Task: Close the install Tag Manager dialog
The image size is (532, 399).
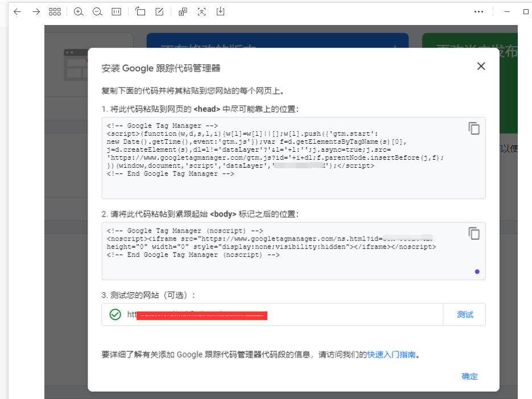Action: [481, 66]
